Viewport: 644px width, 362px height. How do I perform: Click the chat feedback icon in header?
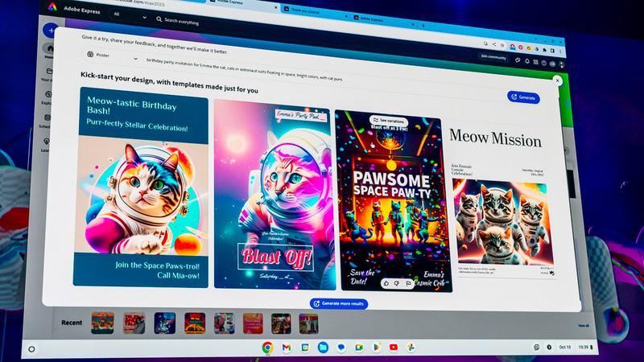[x=518, y=60]
